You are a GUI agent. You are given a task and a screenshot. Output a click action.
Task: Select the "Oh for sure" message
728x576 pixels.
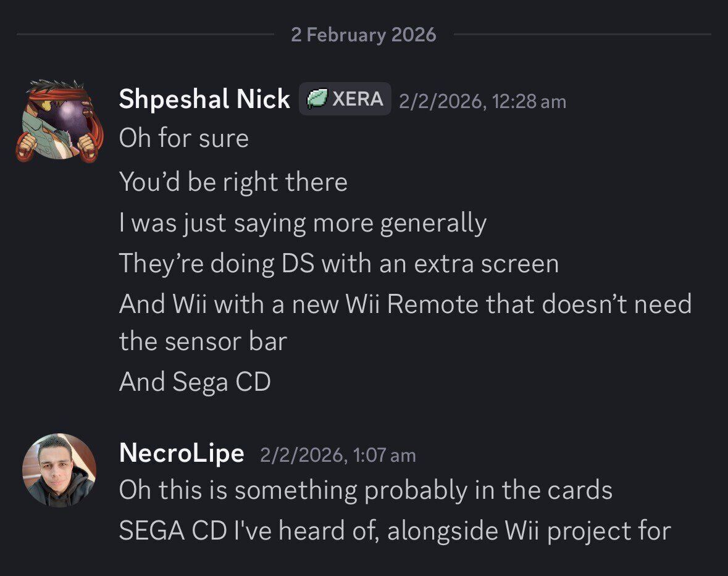tap(184, 138)
